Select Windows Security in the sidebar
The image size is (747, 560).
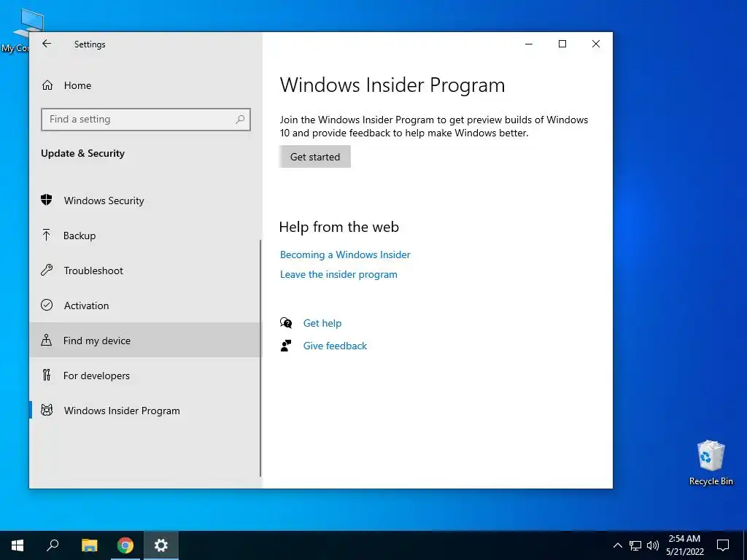click(x=145, y=201)
